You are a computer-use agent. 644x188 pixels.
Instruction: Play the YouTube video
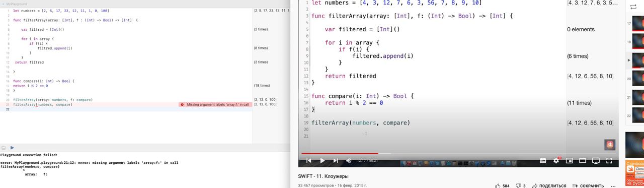(x=322, y=161)
